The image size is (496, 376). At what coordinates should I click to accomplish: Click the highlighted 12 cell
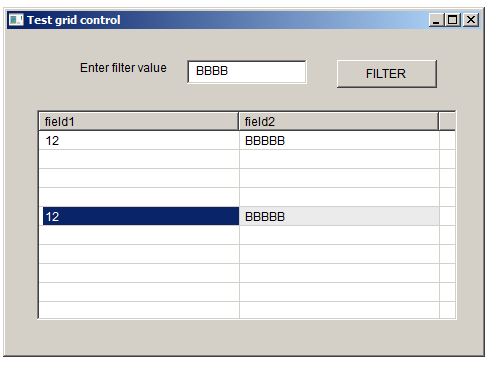point(141,216)
